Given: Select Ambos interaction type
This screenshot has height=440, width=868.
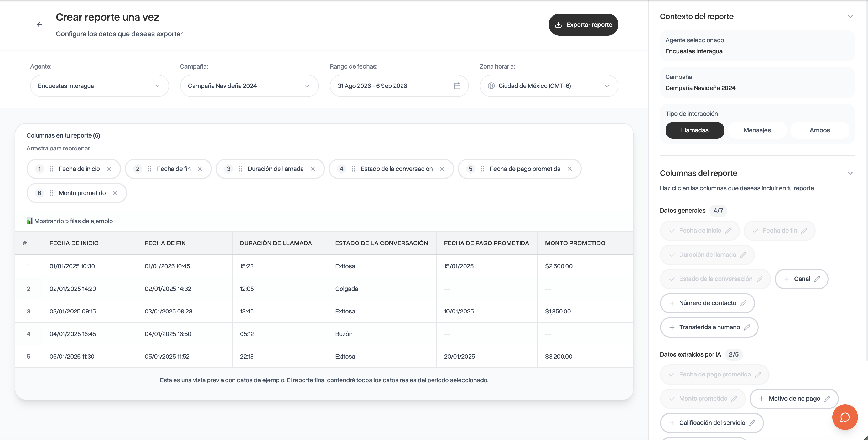Looking at the screenshot, I should pos(819,130).
